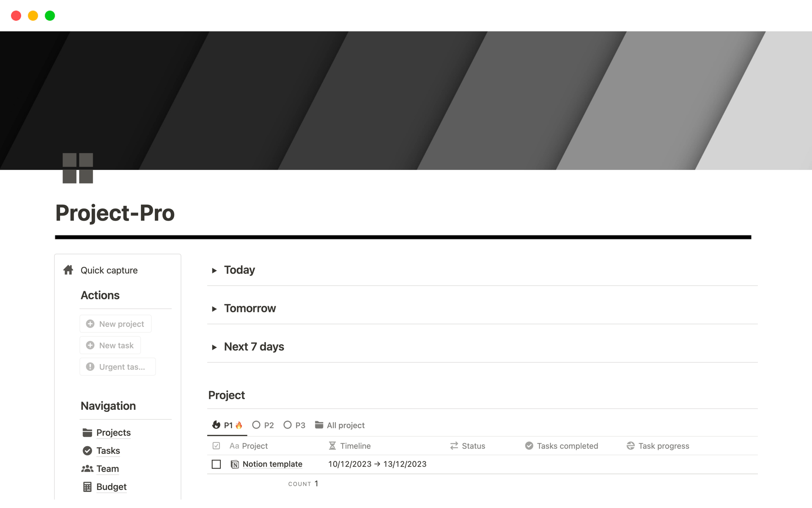Select the P1 priority tab
The height and width of the screenshot is (508, 812).
[x=228, y=425]
